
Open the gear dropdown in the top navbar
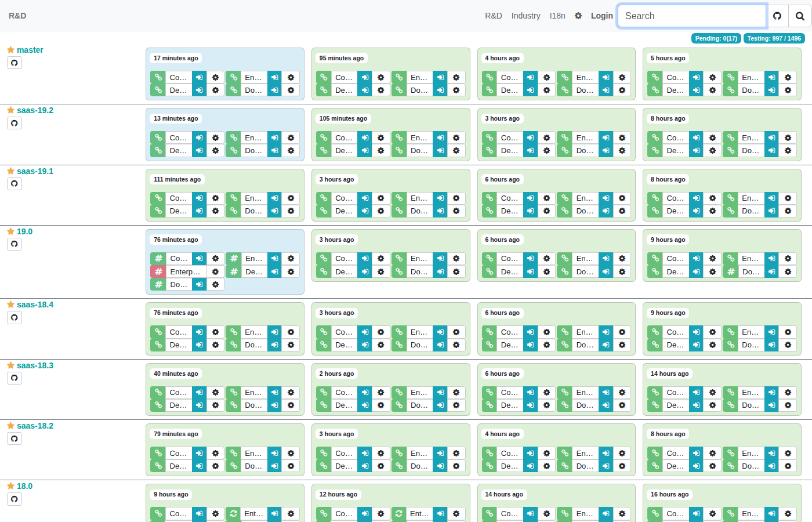click(578, 16)
